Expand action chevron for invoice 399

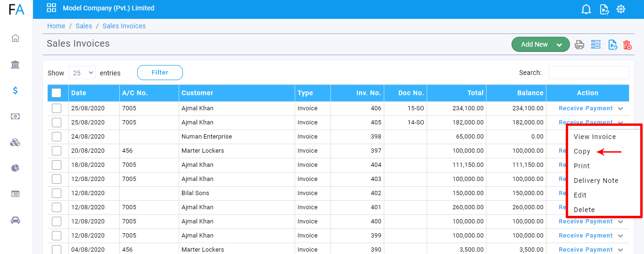pos(620,236)
